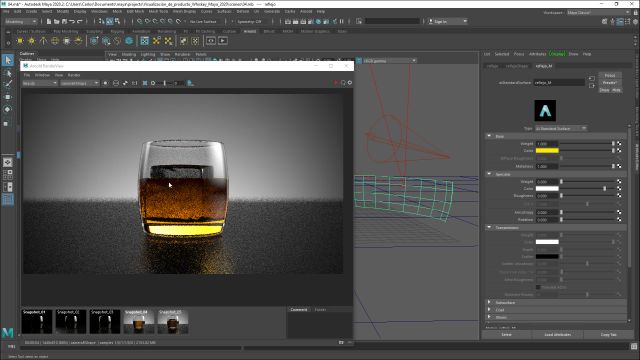Click the play-arrow Arnold render shelf icon

pos(223,41)
